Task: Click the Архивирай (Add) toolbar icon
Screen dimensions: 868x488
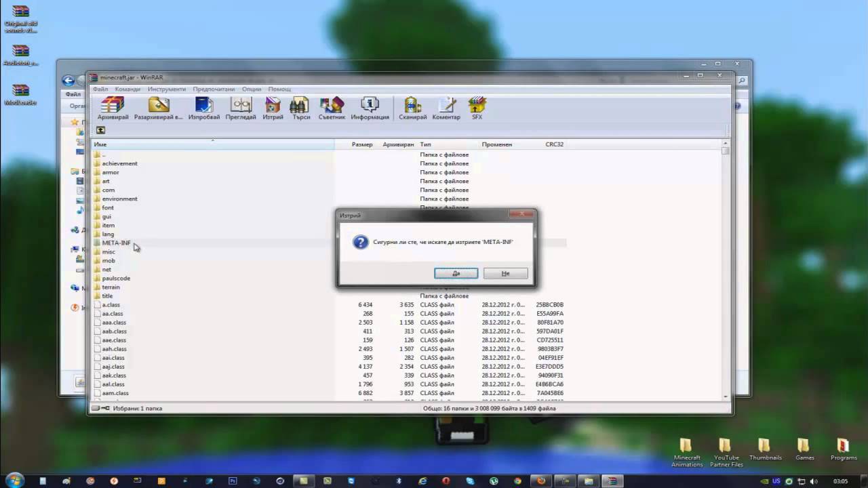Action: click(x=113, y=108)
